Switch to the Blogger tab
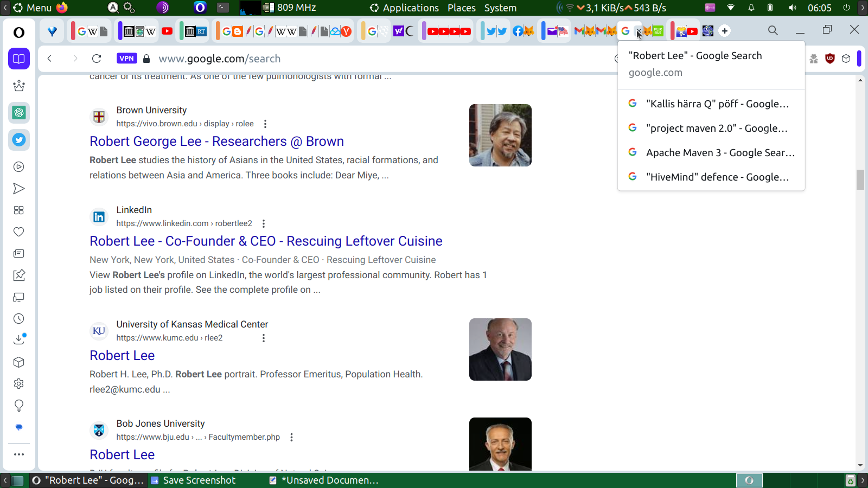 [x=237, y=31]
